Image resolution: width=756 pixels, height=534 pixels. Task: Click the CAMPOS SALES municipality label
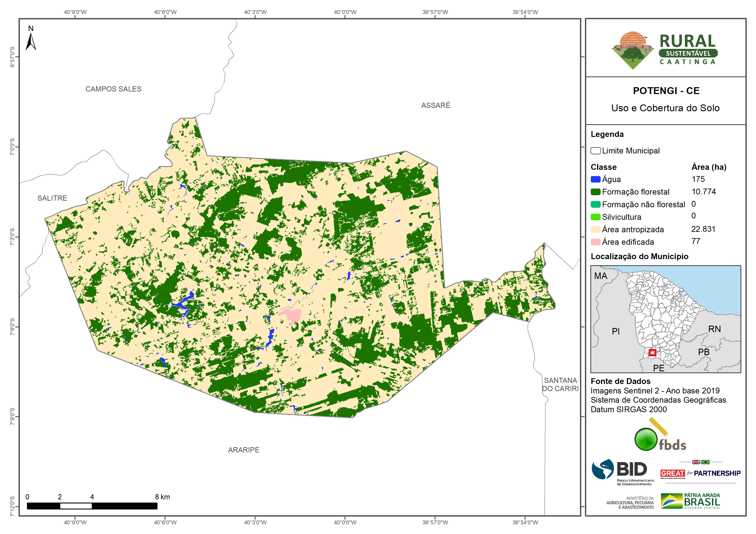point(113,89)
